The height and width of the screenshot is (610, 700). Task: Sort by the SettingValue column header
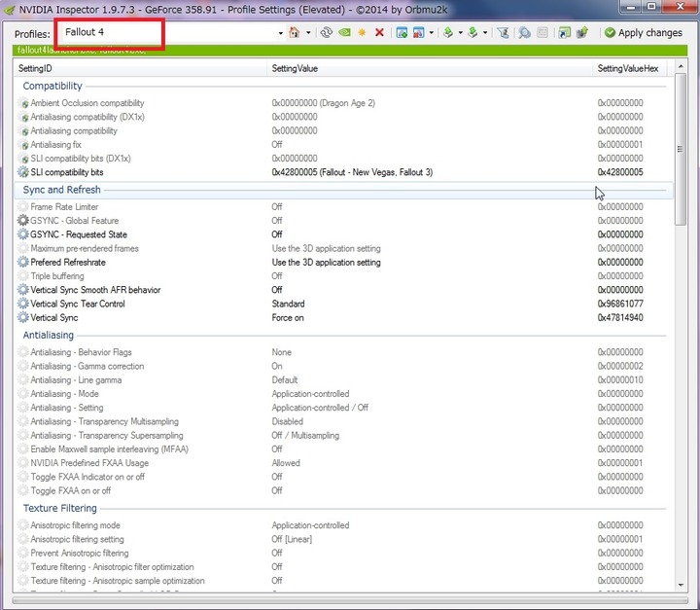coord(430,68)
